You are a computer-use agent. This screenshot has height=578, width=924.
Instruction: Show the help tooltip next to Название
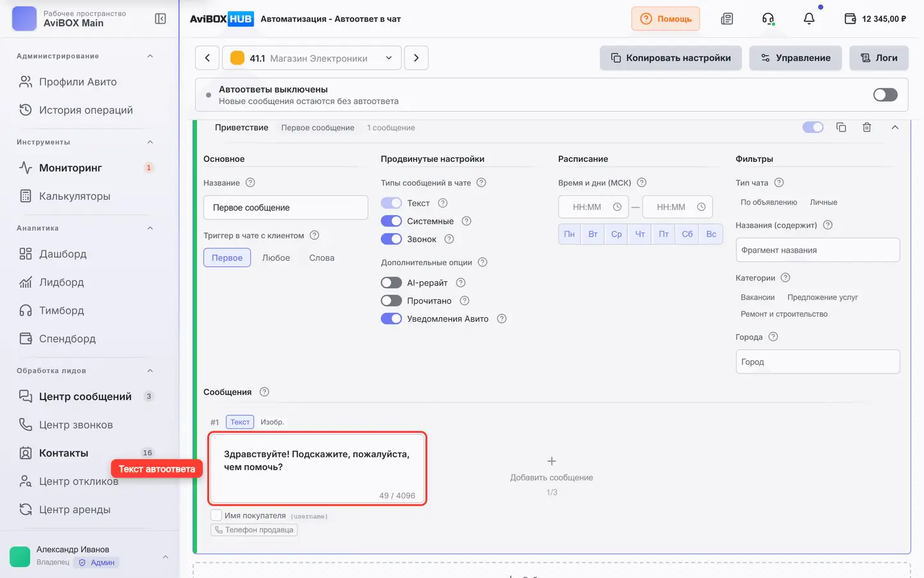pyautogui.click(x=251, y=182)
